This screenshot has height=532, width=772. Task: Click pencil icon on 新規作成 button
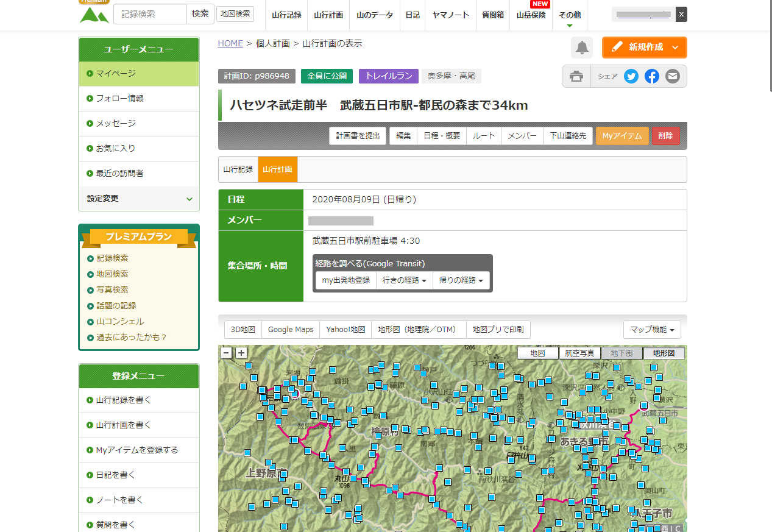pyautogui.click(x=617, y=48)
